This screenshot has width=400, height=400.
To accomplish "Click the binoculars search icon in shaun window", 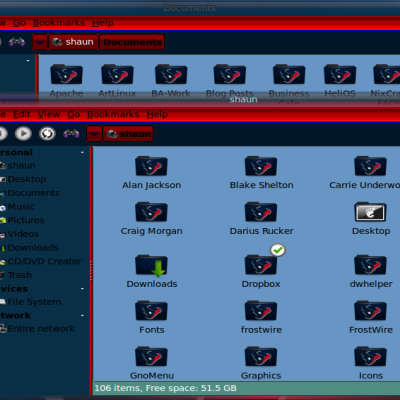I will coord(71,134).
